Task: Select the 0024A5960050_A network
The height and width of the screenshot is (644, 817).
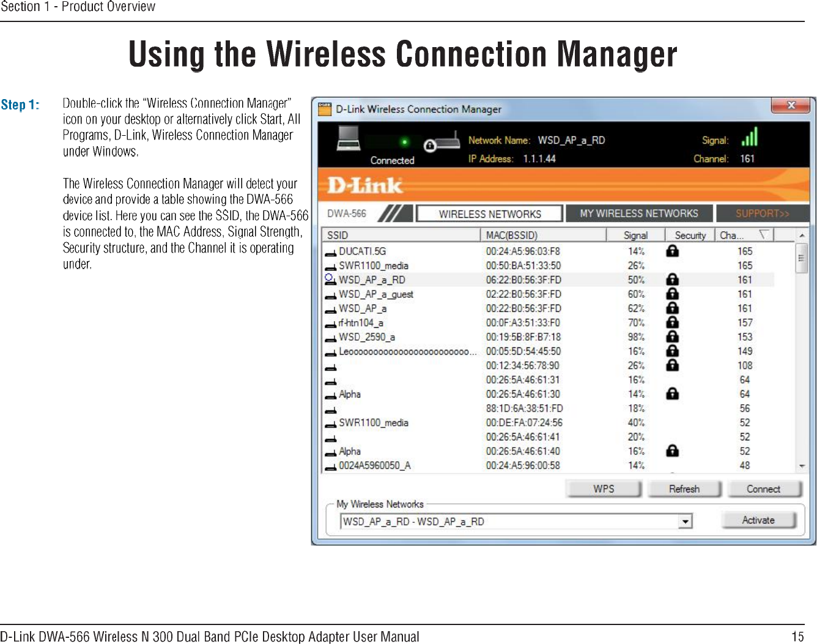Action: point(549,465)
